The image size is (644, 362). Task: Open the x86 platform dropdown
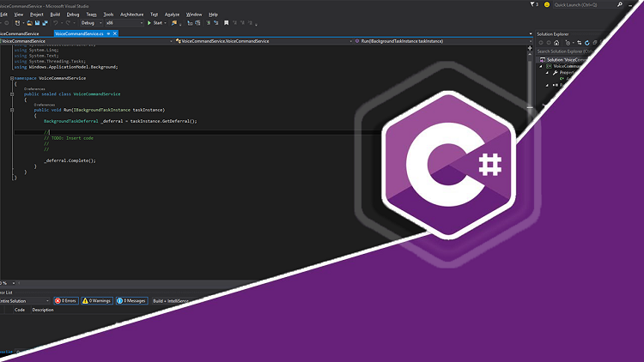(x=125, y=23)
